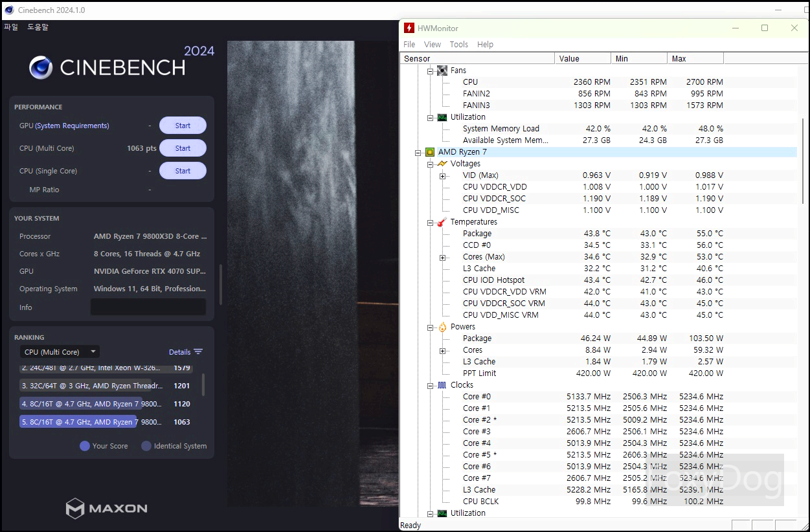The width and height of the screenshot is (810, 532).
Task: Click the Maxon logo at bottom
Action: [107, 508]
